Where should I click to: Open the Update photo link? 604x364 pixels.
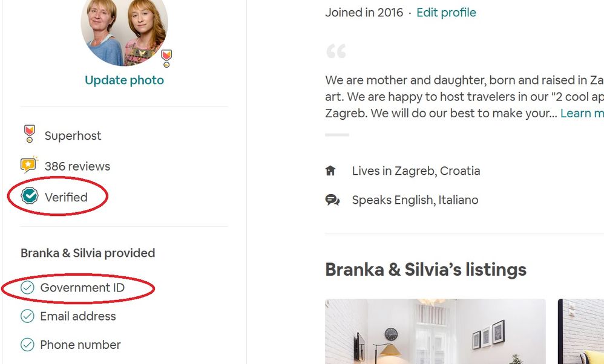coord(124,80)
